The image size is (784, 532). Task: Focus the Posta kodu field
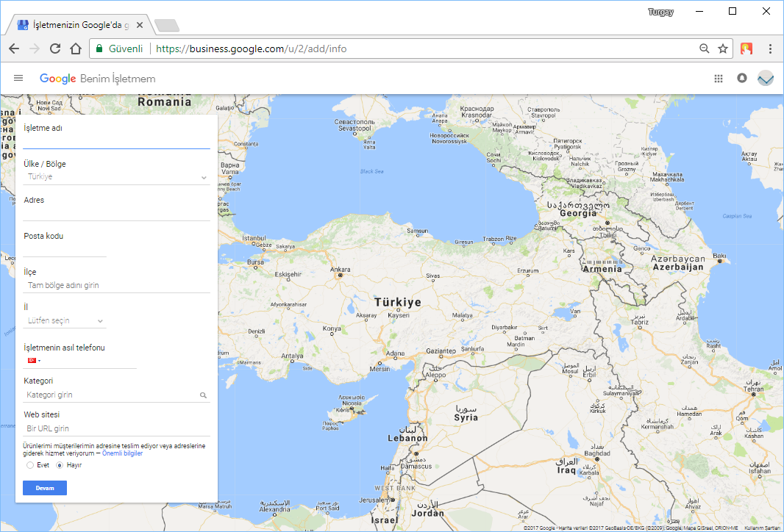pyautogui.click(x=65, y=250)
